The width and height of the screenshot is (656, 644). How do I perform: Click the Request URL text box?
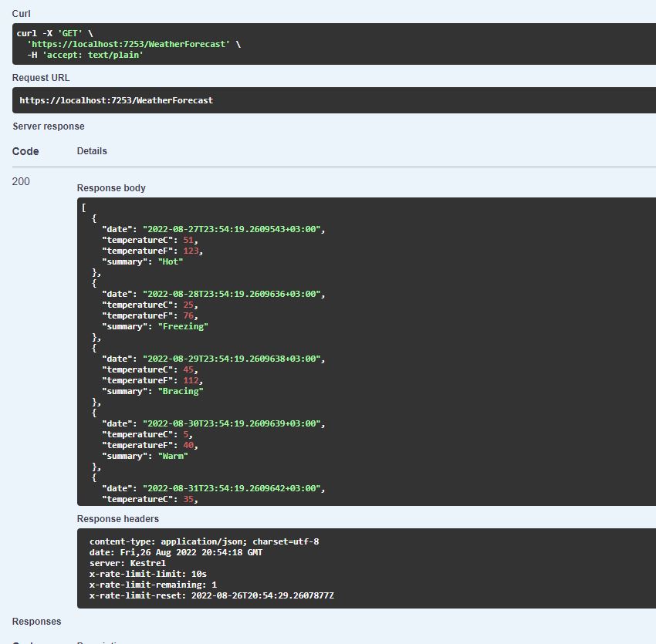[116, 100]
